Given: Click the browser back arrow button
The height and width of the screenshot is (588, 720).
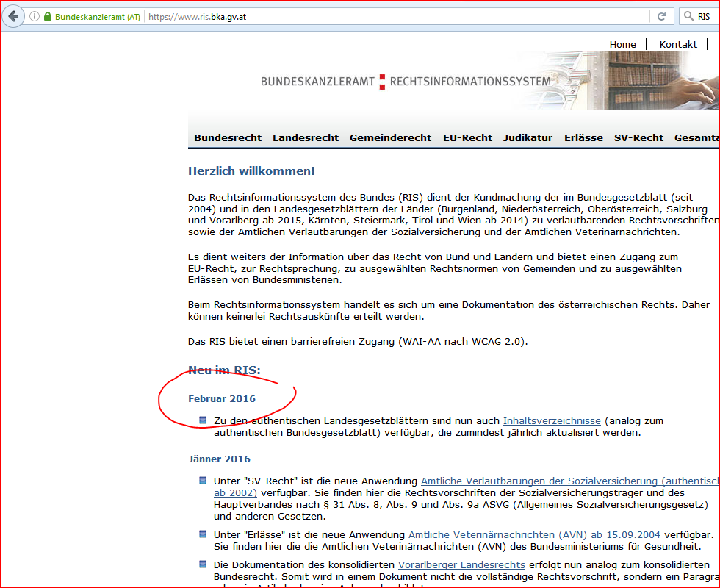Looking at the screenshot, I should click(x=13, y=16).
